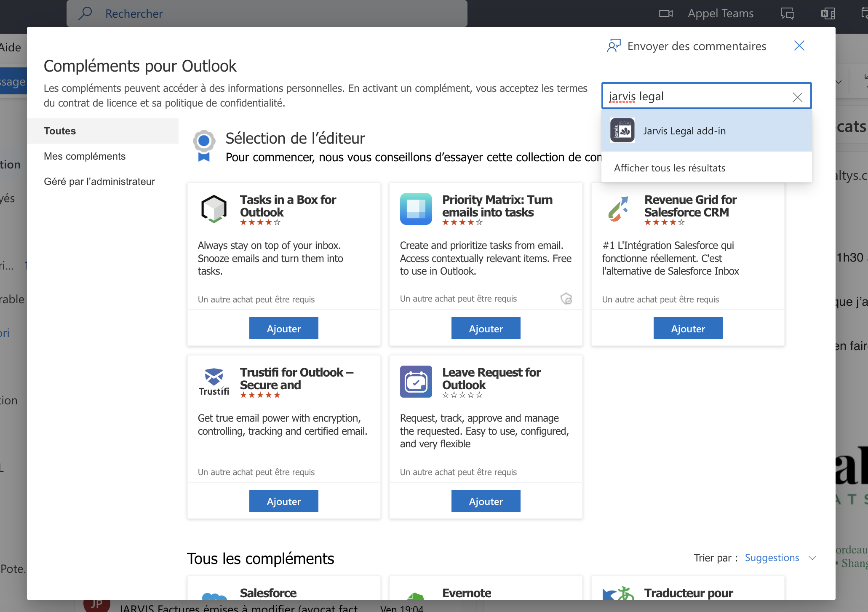The image size is (868, 612).
Task: Click the Priority Matrix app icon
Action: coord(416,209)
